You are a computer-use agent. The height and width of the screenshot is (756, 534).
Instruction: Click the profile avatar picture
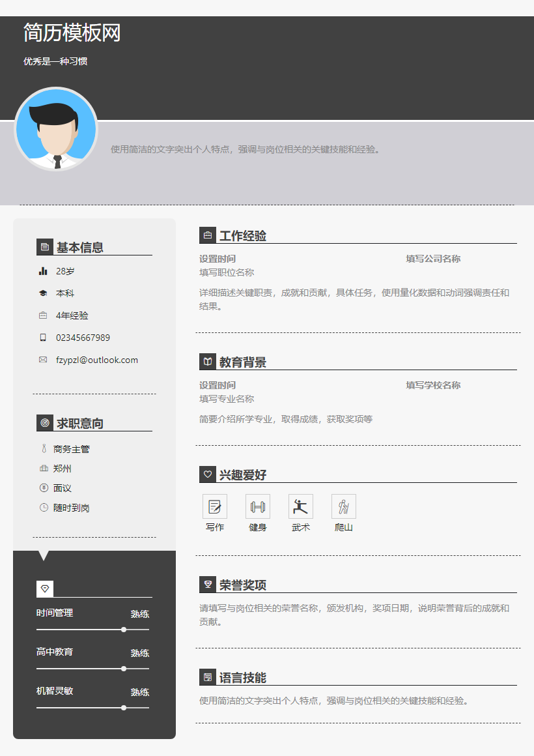pyautogui.click(x=56, y=129)
